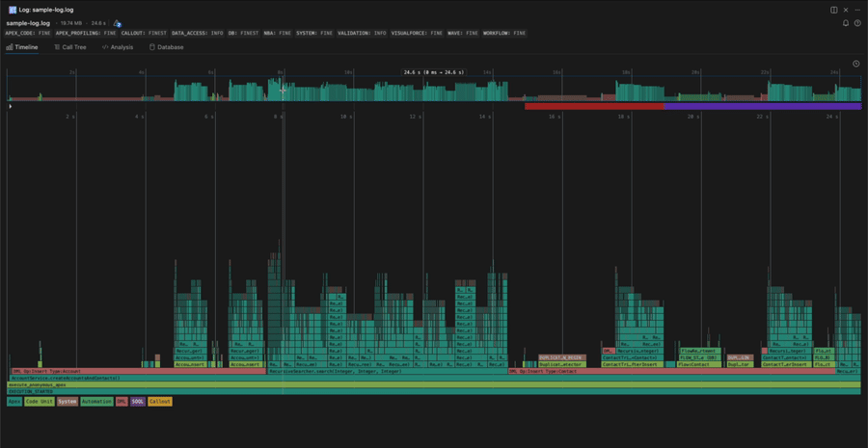This screenshot has width=868, height=448.
Task: Click the log file icon in the editor tab
Action: click(x=13, y=10)
